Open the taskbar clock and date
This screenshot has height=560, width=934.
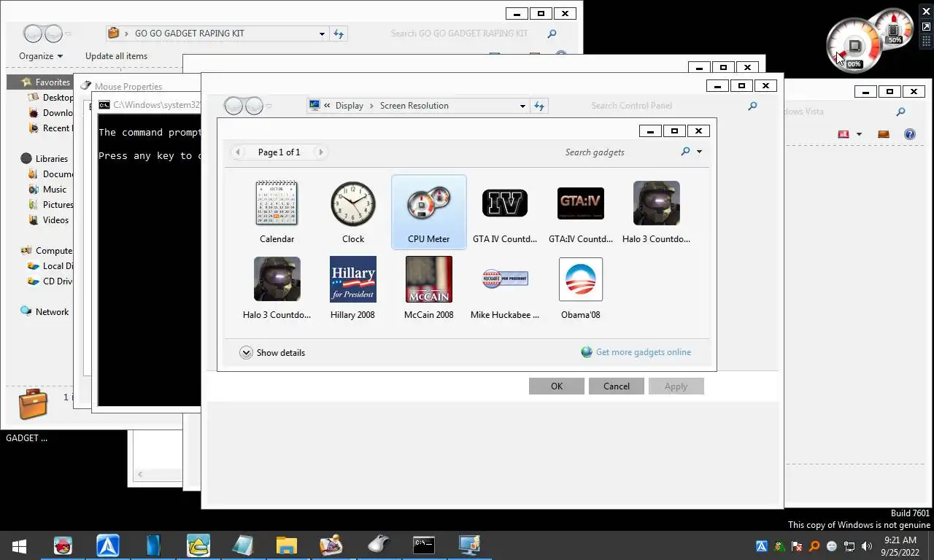click(x=900, y=546)
